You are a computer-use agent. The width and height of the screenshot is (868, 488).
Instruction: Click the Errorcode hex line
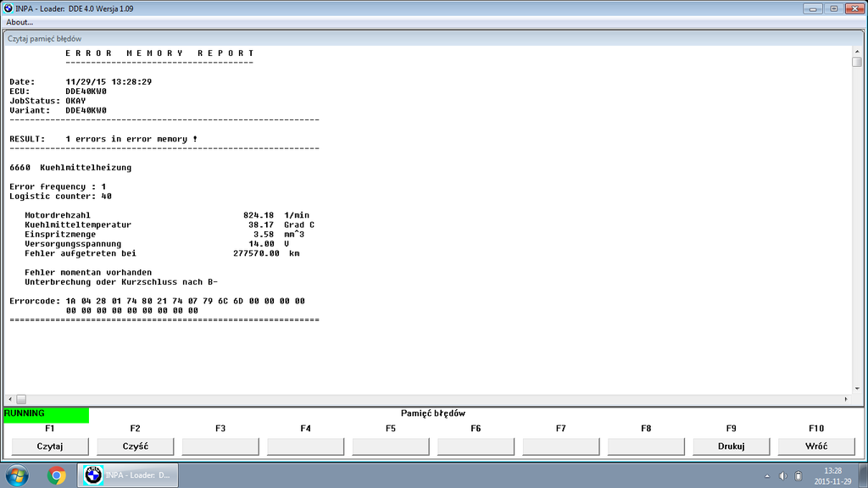click(x=157, y=301)
